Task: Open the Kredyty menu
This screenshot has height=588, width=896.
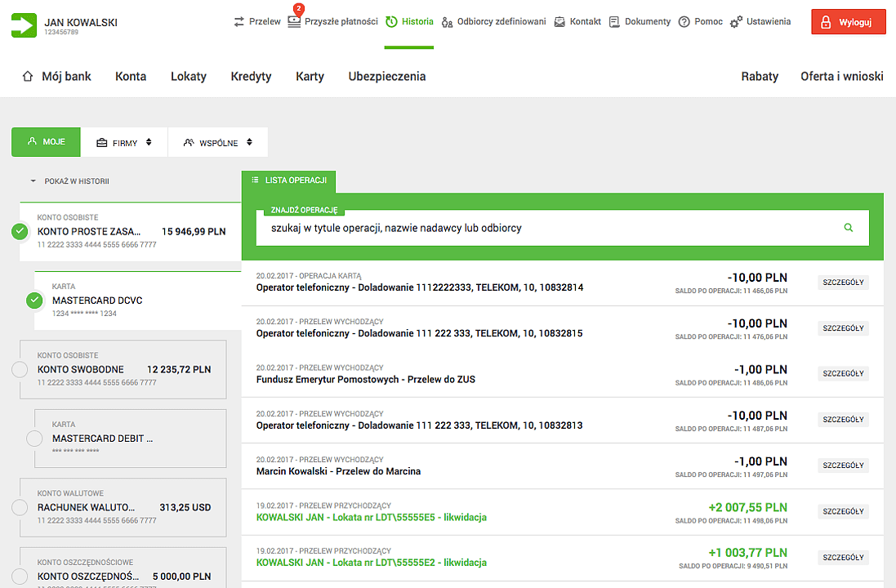Action: click(x=251, y=76)
